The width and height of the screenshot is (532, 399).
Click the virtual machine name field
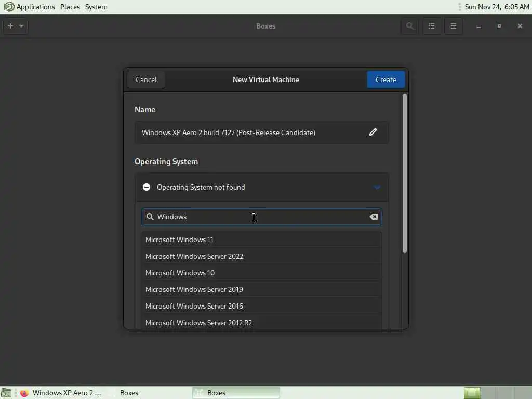tap(262, 132)
